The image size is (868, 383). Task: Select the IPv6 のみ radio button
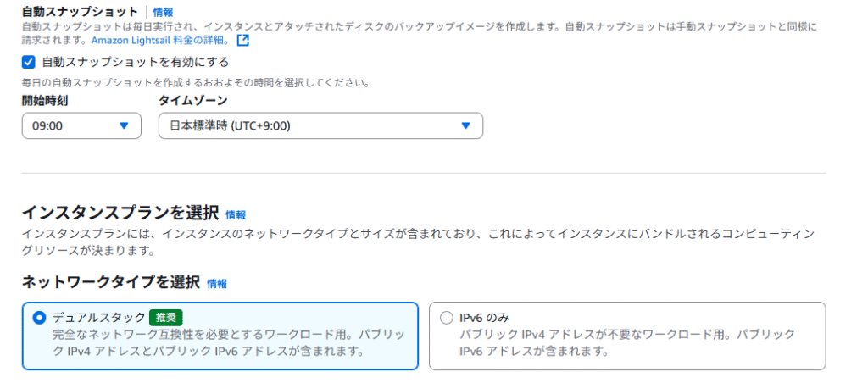446,318
